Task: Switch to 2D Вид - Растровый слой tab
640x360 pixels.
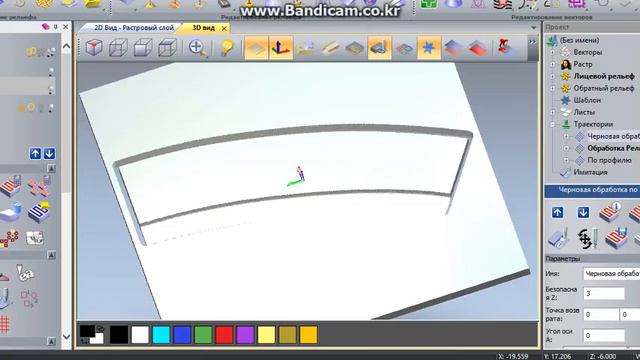Action: [133, 28]
